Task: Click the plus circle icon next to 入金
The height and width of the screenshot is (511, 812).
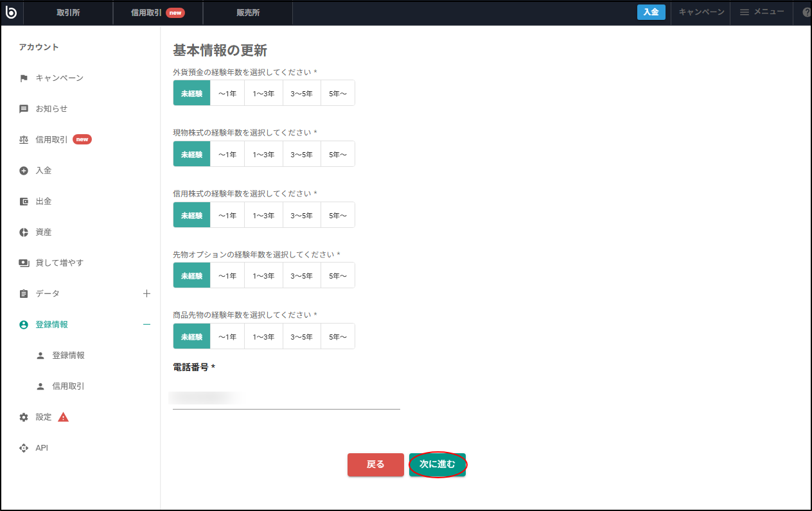Action: coord(24,171)
